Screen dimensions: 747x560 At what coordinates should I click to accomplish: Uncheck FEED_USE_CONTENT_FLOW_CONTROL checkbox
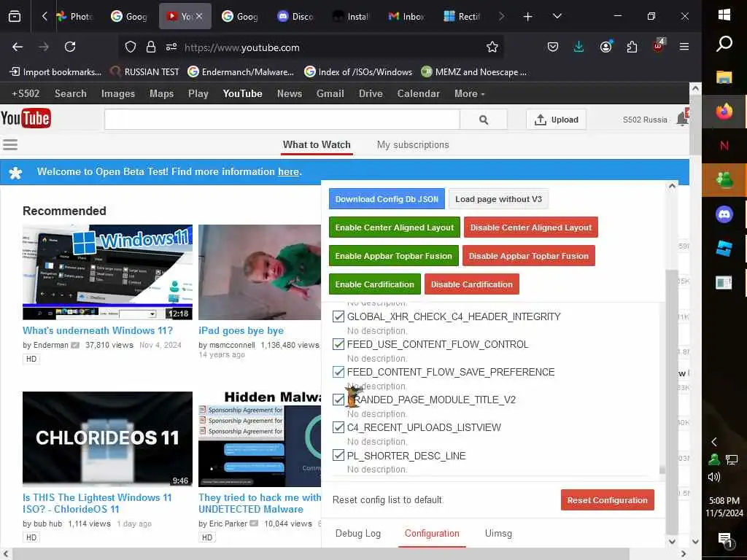(x=338, y=344)
